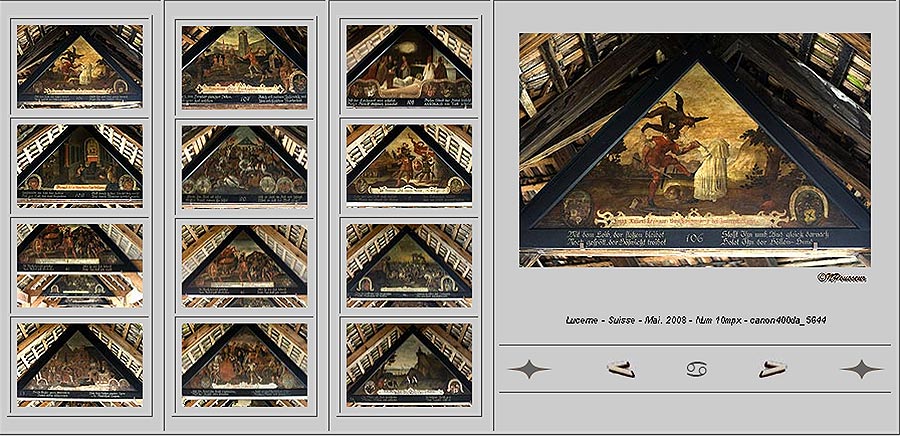Click caption text 'Lucerne - Suisse - Mai. 2008'
This screenshot has height=436, width=900.
(626, 321)
